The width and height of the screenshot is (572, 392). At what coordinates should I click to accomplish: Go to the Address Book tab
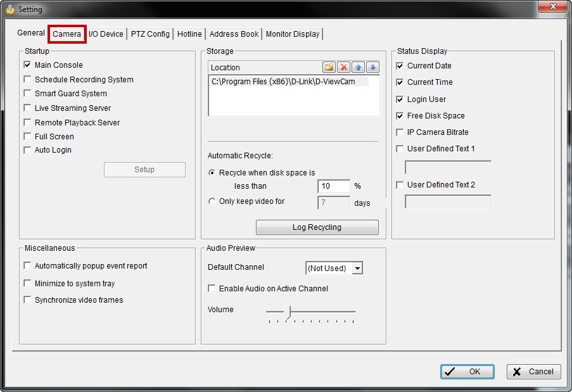pos(234,34)
